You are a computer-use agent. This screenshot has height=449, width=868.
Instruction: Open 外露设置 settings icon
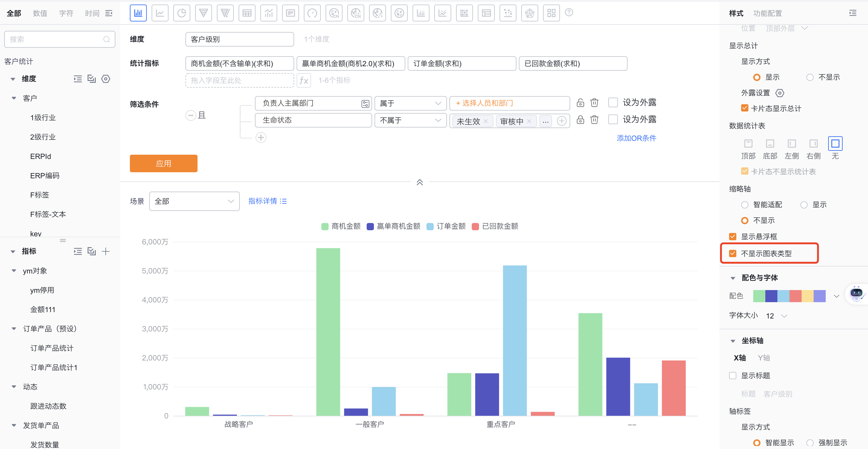pyautogui.click(x=780, y=93)
